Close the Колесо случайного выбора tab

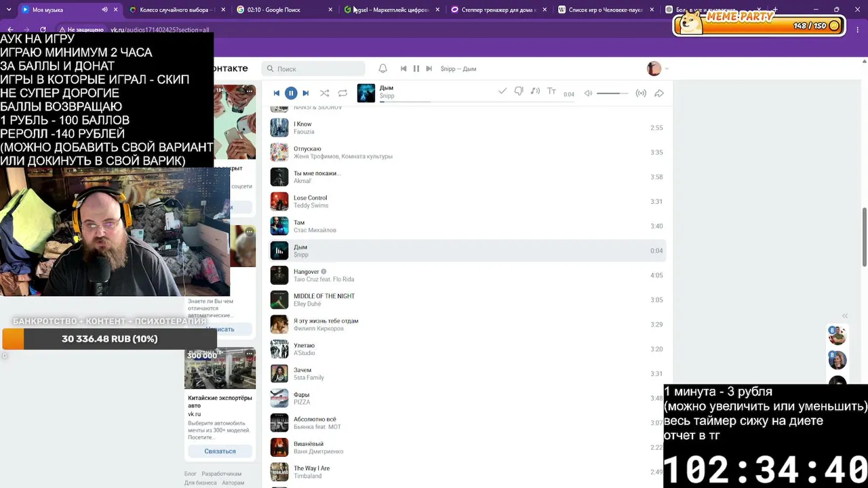click(x=223, y=9)
